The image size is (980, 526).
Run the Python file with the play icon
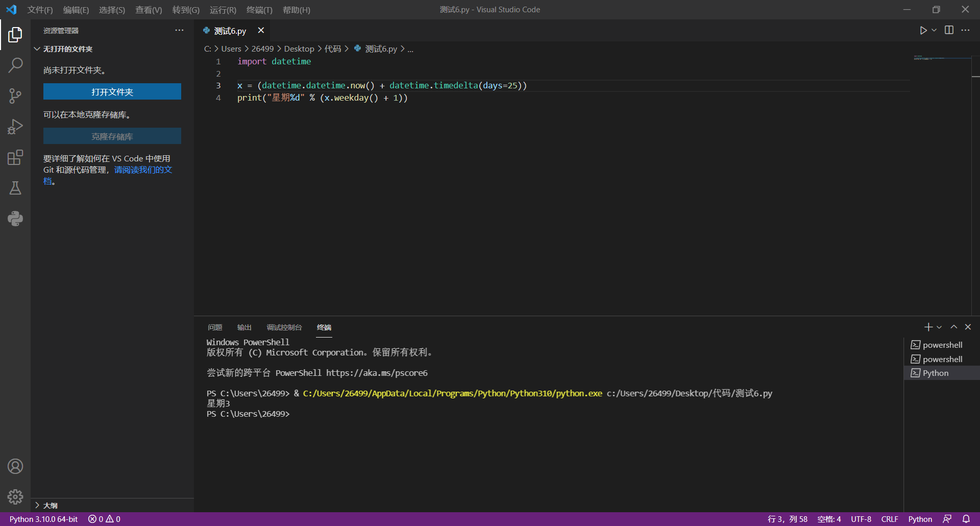point(923,31)
